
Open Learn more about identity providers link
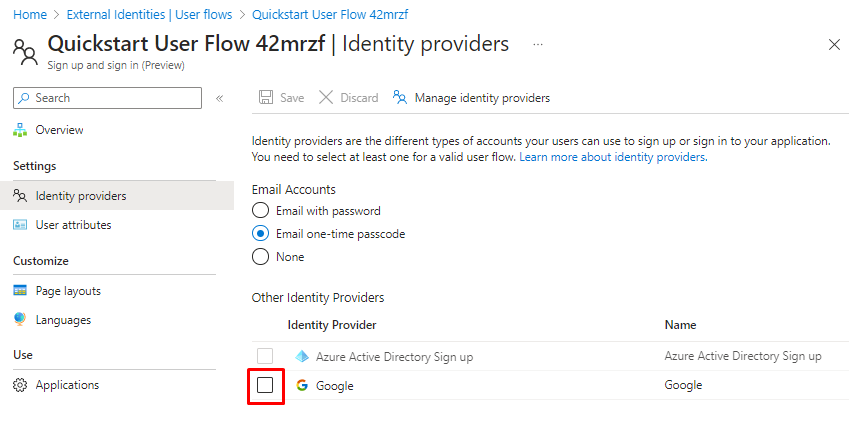coord(612,157)
